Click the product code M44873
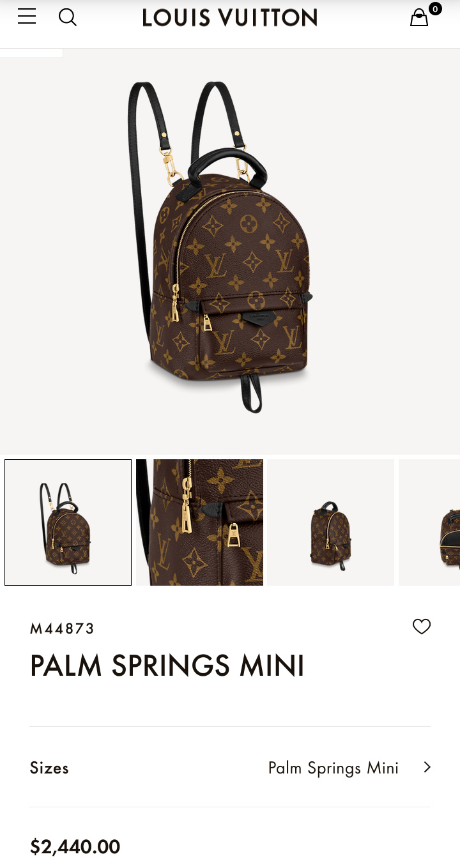The height and width of the screenshot is (868, 460). 62,628
